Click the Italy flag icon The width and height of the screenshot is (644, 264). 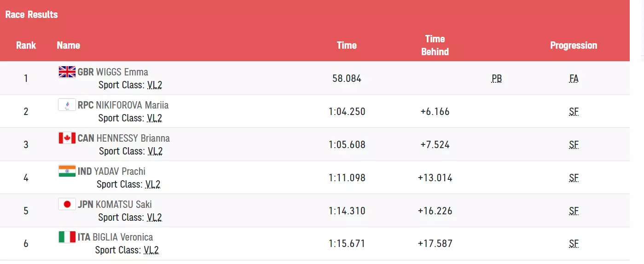[x=67, y=237]
